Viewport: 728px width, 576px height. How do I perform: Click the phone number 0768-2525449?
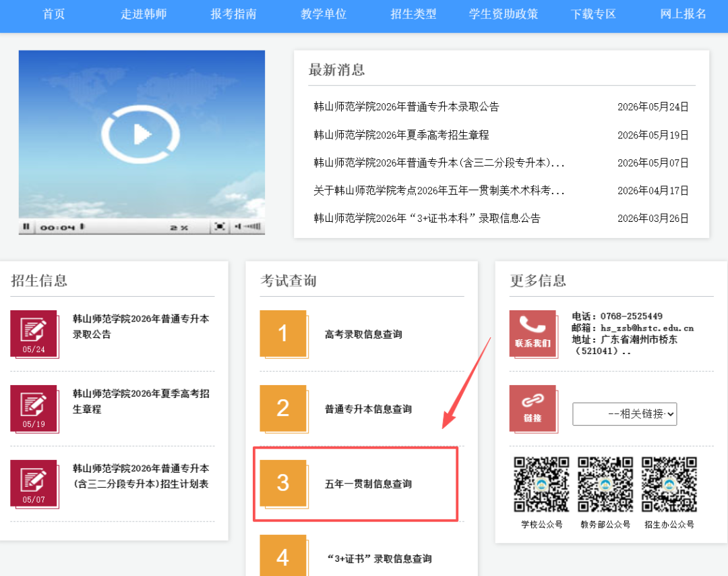(x=632, y=316)
